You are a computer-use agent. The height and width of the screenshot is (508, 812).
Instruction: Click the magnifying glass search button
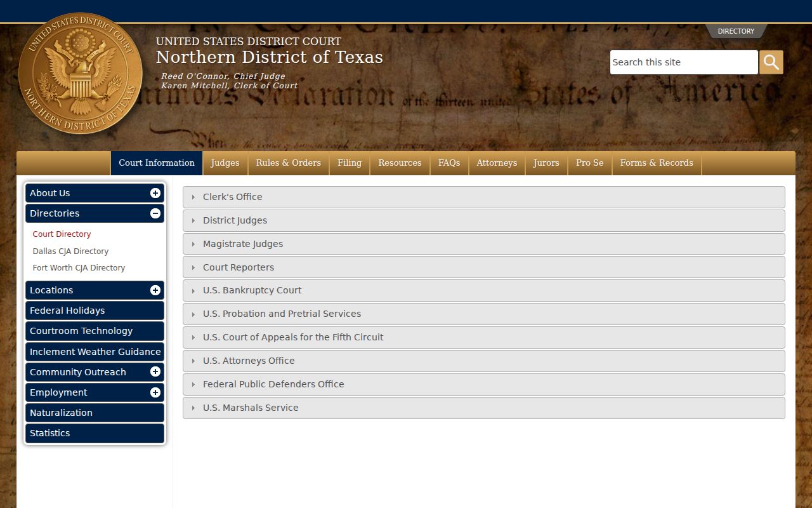click(771, 62)
